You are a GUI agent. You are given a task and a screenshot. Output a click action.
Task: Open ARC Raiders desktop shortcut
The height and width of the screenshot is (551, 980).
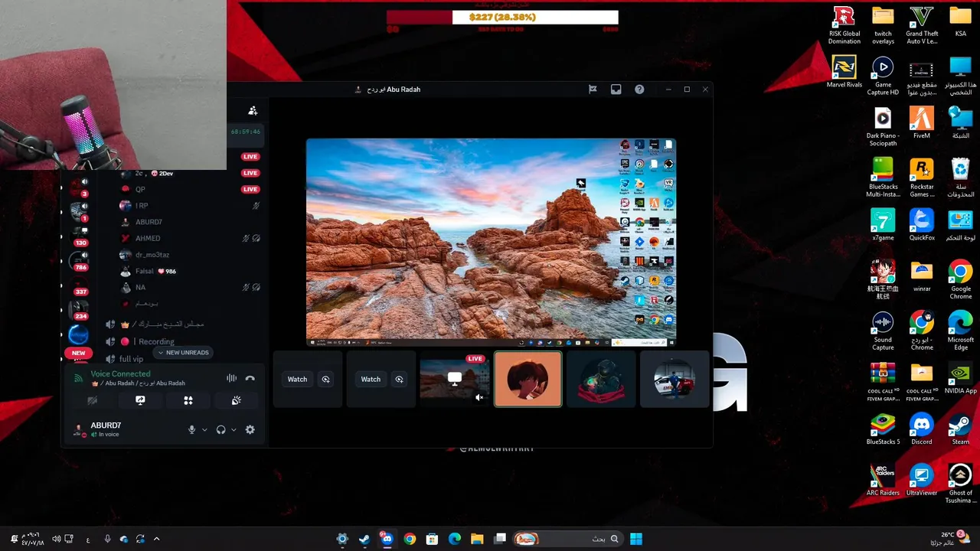[x=883, y=480]
